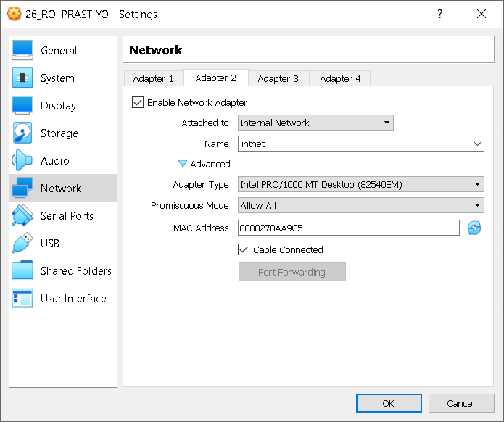
Task: Uncheck Enable Network Adapter checkbox
Action: 138,102
